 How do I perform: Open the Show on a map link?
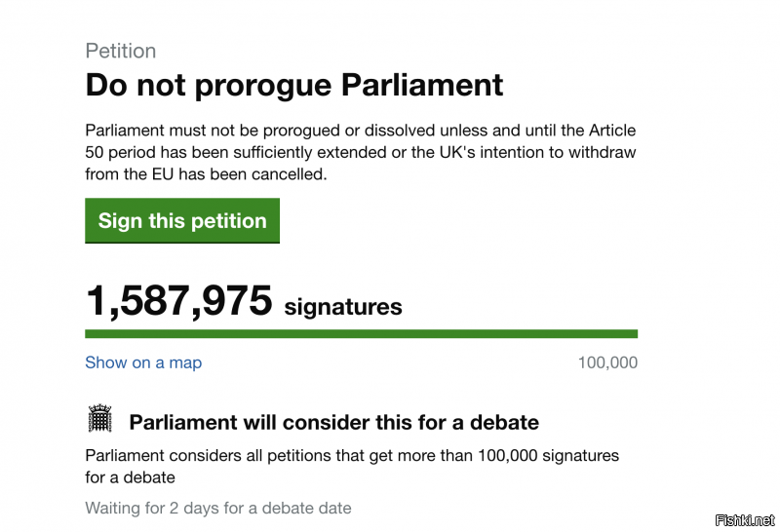click(x=143, y=362)
